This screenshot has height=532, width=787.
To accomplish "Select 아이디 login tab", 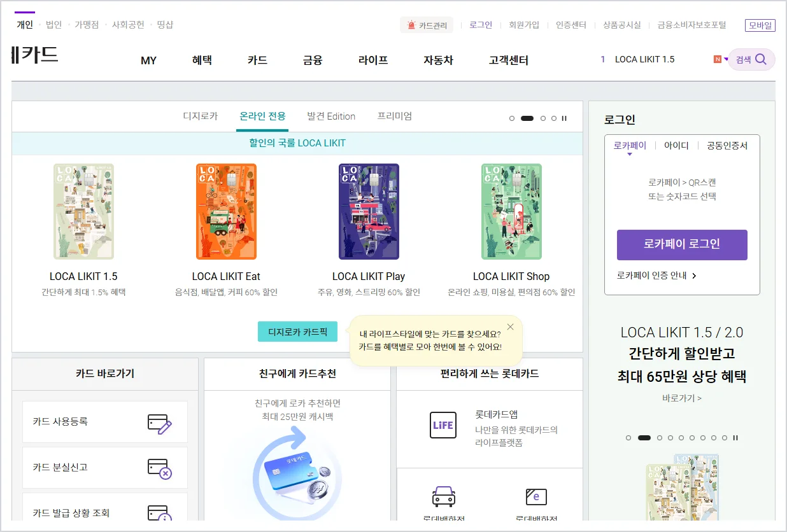I will (676, 145).
